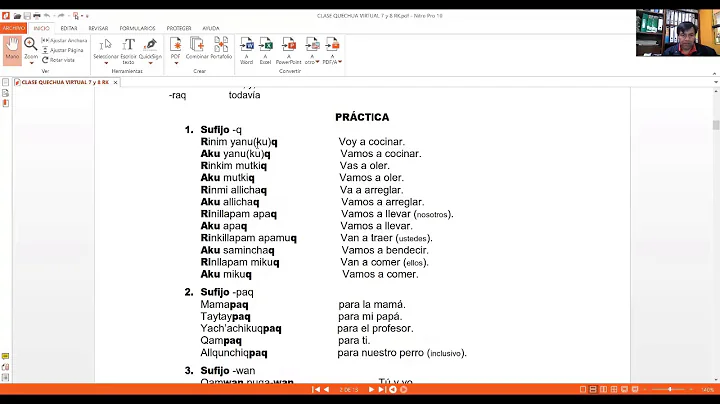Switch to the EDITAR ribbon tab

pyautogui.click(x=69, y=28)
